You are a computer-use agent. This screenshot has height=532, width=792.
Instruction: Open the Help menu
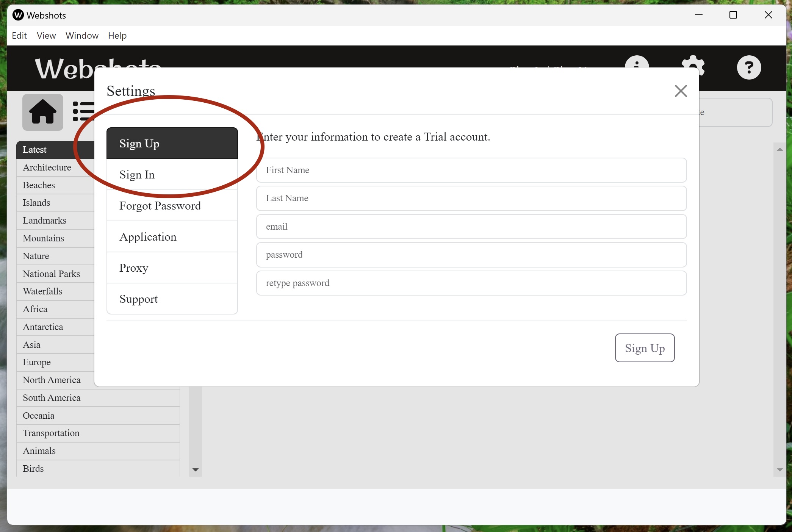[x=117, y=36]
